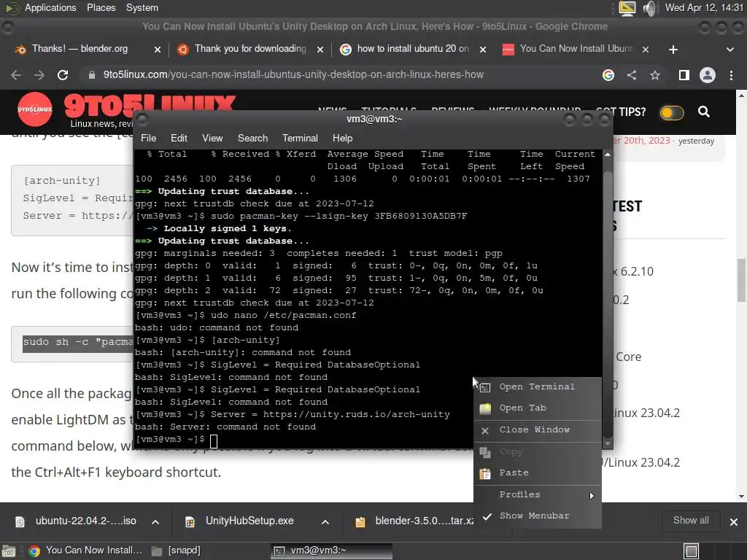
Task: Bookmark this page with the star
Action: (x=655, y=75)
